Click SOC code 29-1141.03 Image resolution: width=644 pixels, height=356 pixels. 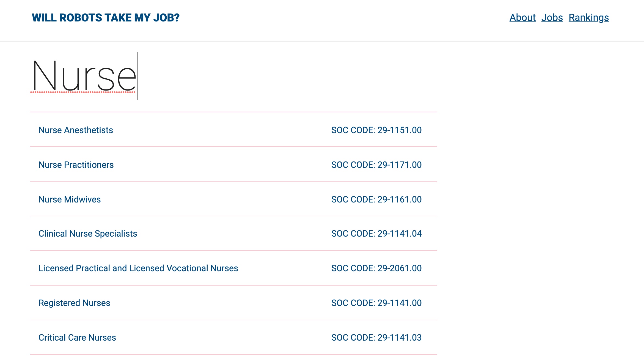376,338
